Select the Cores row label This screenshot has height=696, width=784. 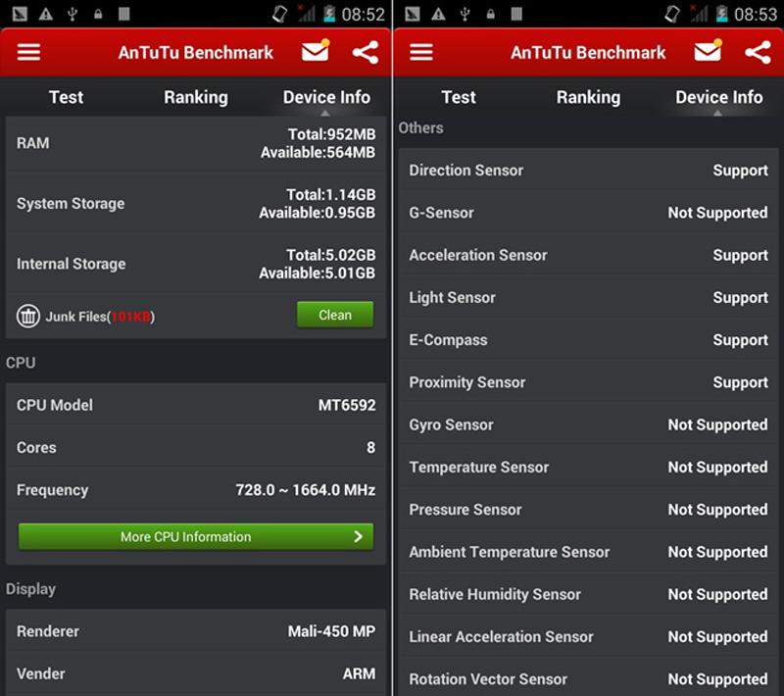click(36, 447)
